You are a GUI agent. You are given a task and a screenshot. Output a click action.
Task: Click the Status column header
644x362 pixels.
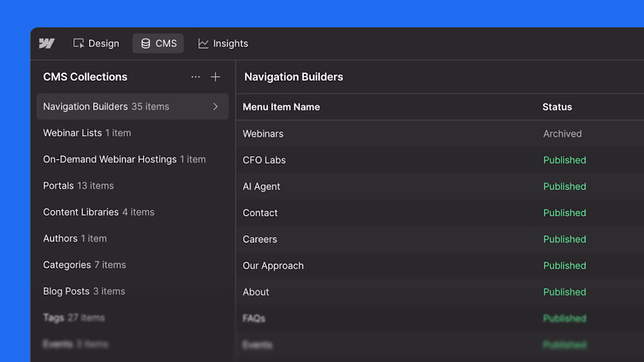557,107
